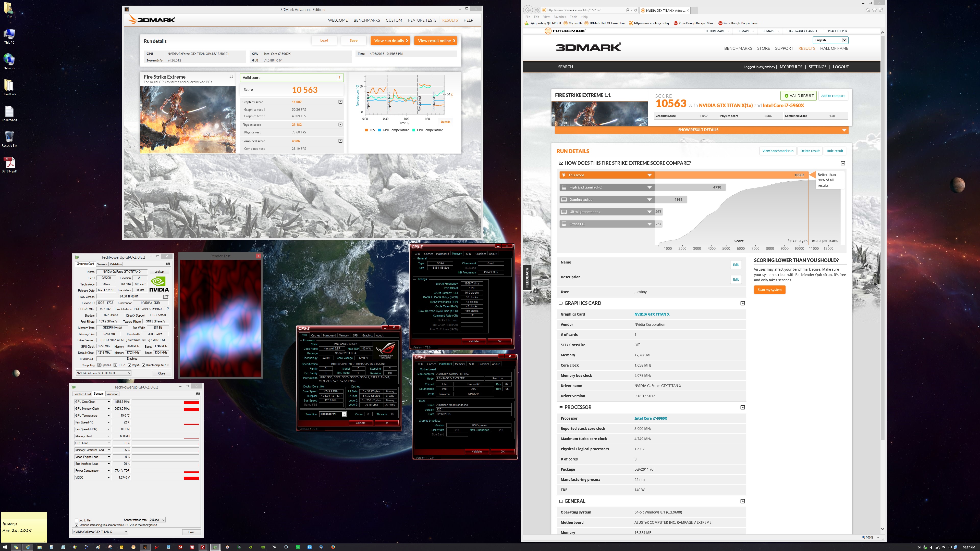
Task: Click SHOW RESULT DETAILS bar
Action: (702, 130)
